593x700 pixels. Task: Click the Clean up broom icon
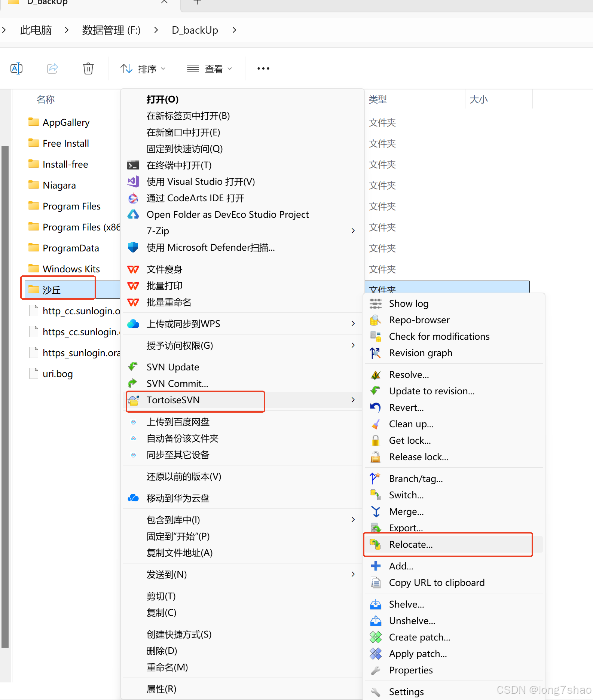point(376,424)
